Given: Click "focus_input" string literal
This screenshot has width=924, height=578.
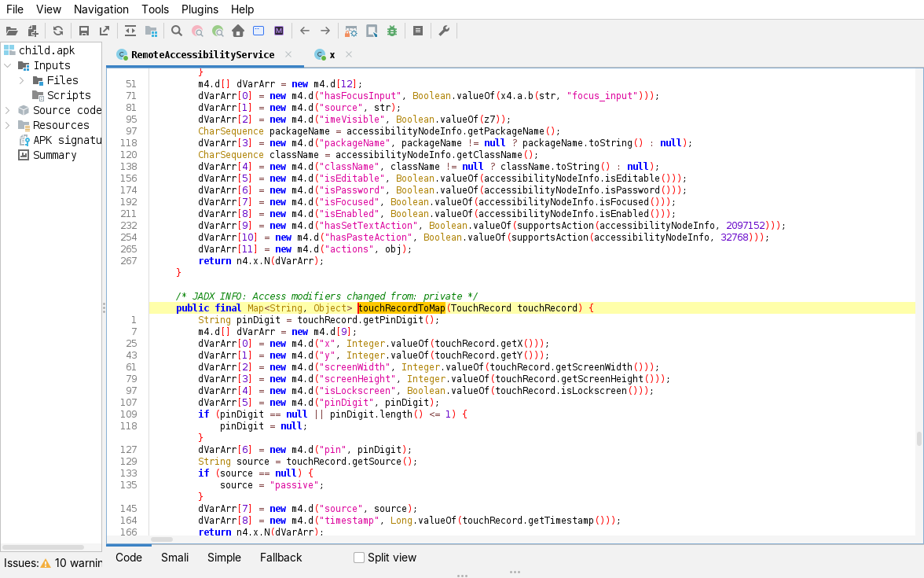Looking at the screenshot, I should pos(602,96).
